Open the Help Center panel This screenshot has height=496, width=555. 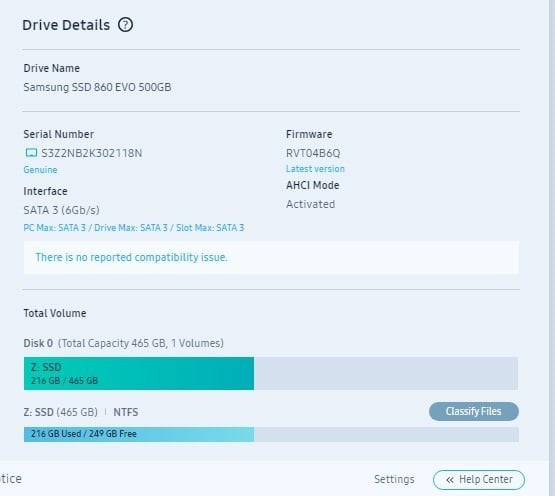pos(479,480)
